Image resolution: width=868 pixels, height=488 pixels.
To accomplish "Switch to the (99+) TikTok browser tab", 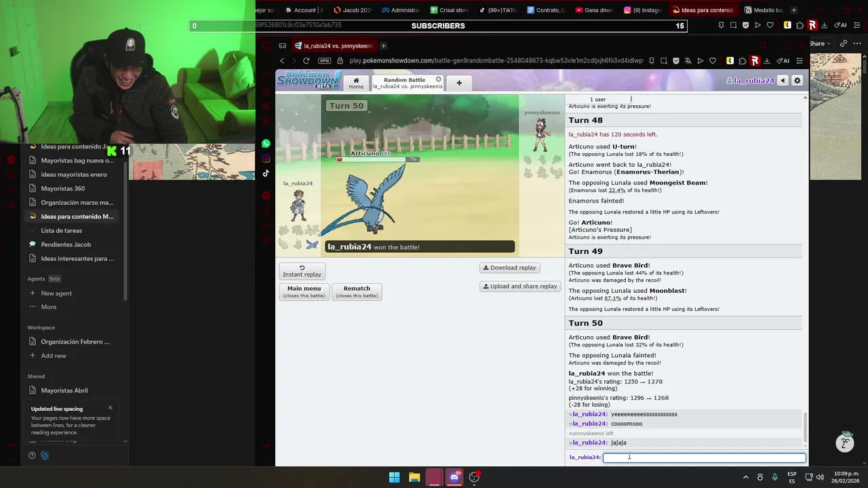I will pos(498,10).
